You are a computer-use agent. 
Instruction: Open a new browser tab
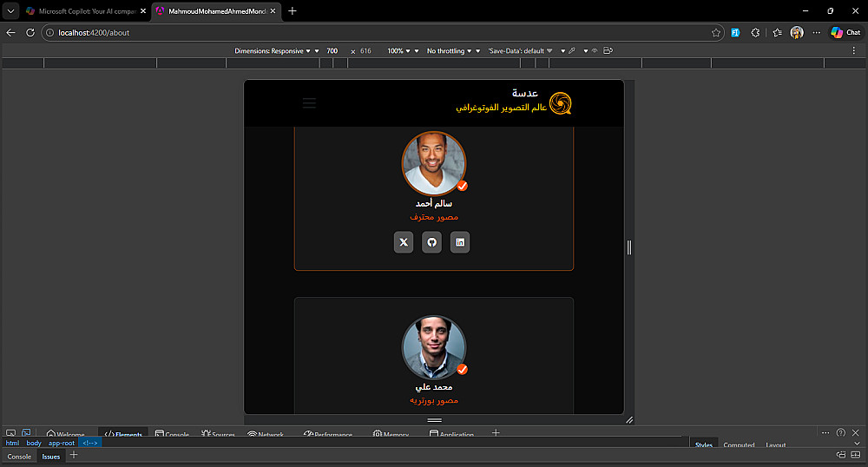(x=293, y=11)
